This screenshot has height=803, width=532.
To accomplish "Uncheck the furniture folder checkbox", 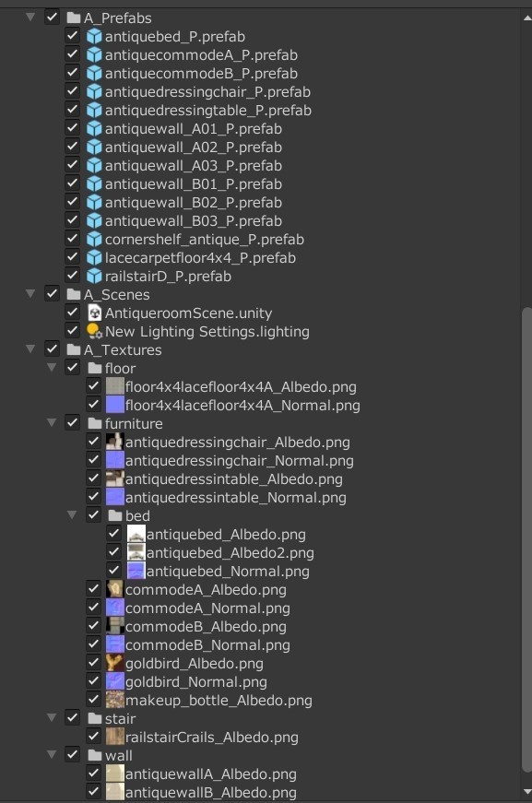I will coord(72,422).
